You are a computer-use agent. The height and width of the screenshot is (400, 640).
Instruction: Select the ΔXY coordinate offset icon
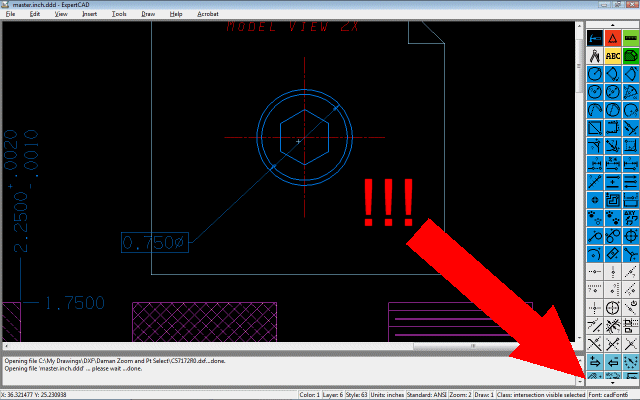pos(631,218)
